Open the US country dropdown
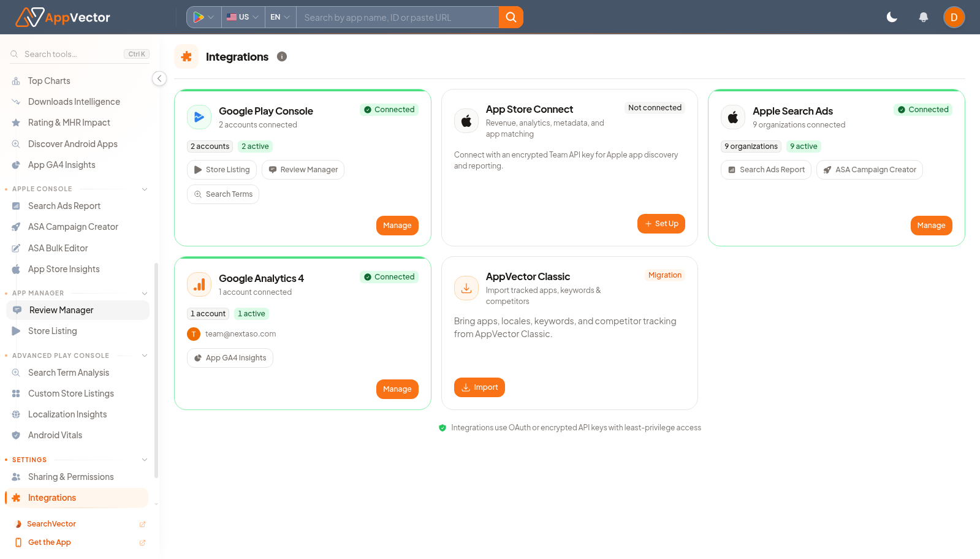The image size is (980, 559). [x=243, y=17]
